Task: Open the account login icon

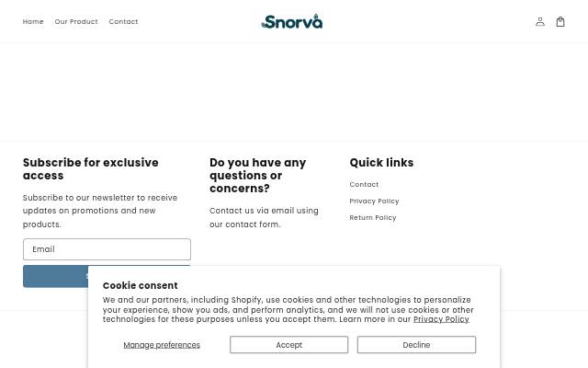Action: [540, 22]
